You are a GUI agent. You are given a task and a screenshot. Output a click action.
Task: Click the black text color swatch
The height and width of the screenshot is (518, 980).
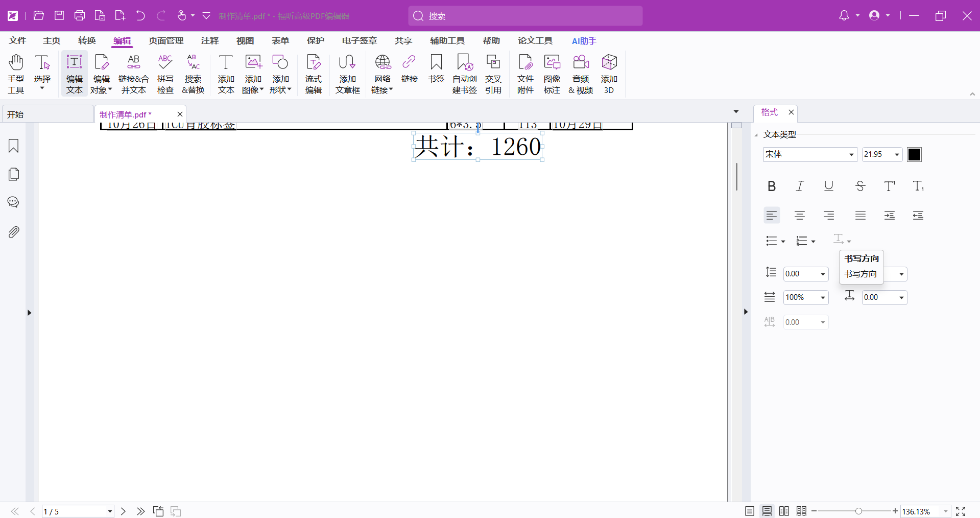(914, 155)
